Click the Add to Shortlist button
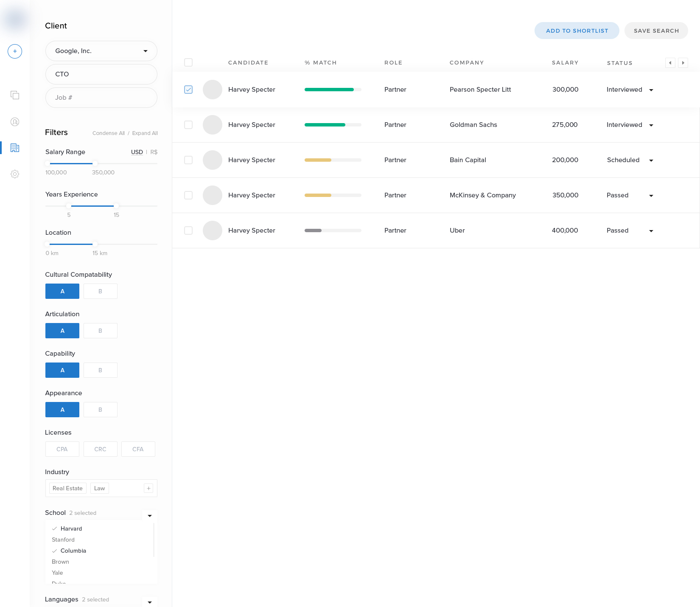 pos(577,31)
